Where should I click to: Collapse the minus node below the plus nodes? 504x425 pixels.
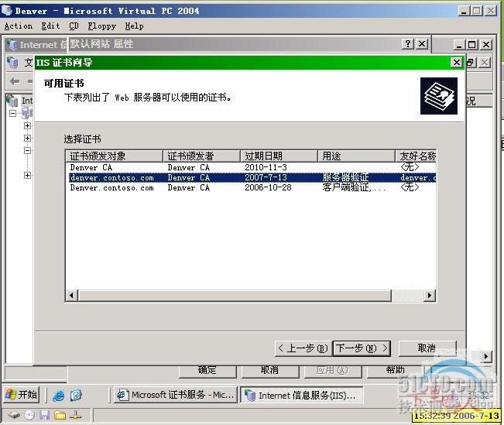(x=28, y=150)
